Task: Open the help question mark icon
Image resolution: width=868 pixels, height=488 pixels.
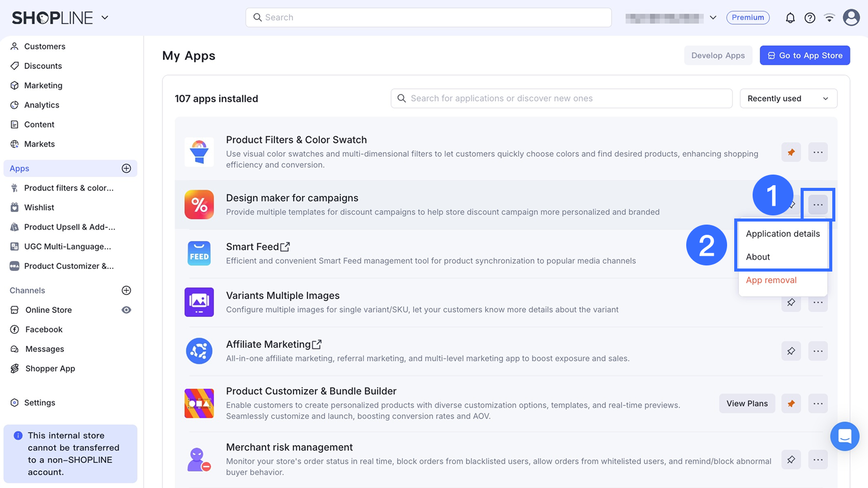Action: (810, 18)
